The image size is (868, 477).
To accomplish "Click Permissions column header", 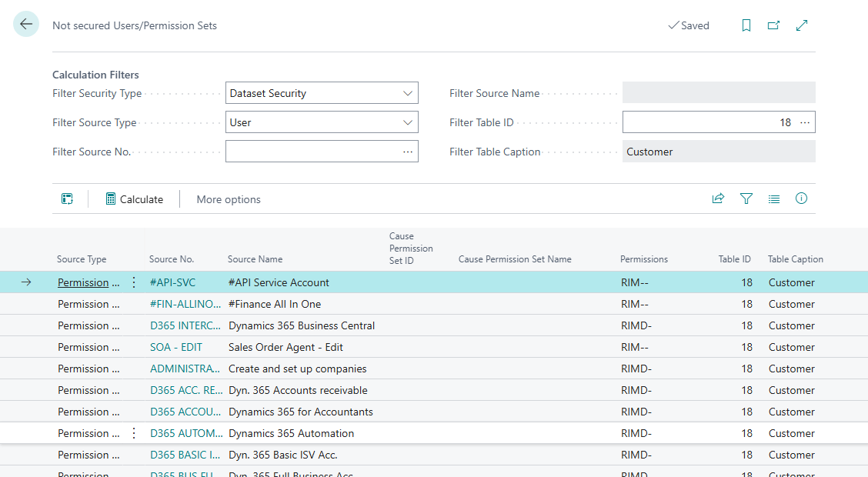I will [644, 259].
